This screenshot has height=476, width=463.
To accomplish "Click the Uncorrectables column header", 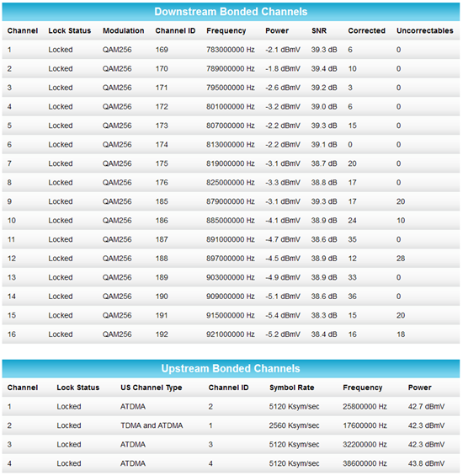I will pyautogui.click(x=425, y=30).
